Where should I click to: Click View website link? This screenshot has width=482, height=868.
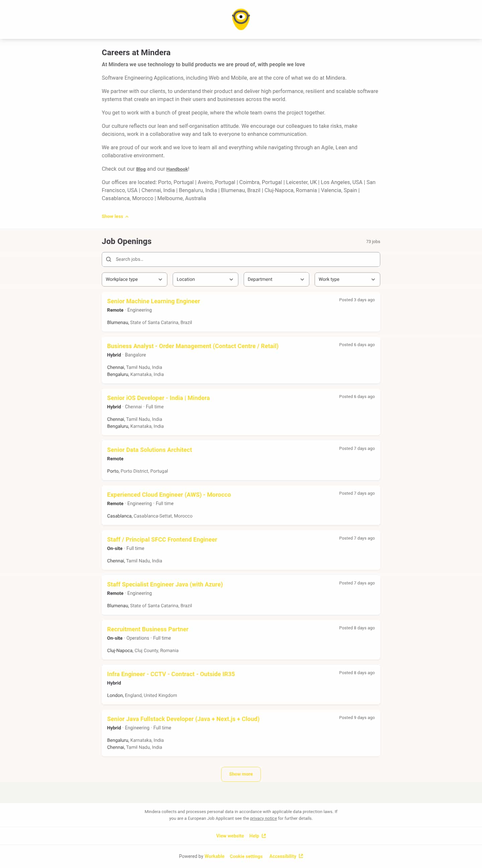[x=230, y=836]
